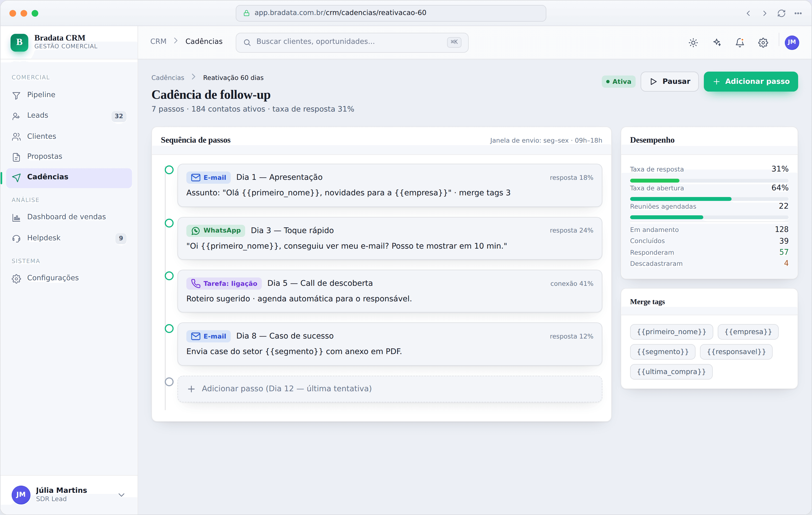The width and height of the screenshot is (812, 515).
Task: Click the Cadências paper plane icon
Action: (16, 178)
